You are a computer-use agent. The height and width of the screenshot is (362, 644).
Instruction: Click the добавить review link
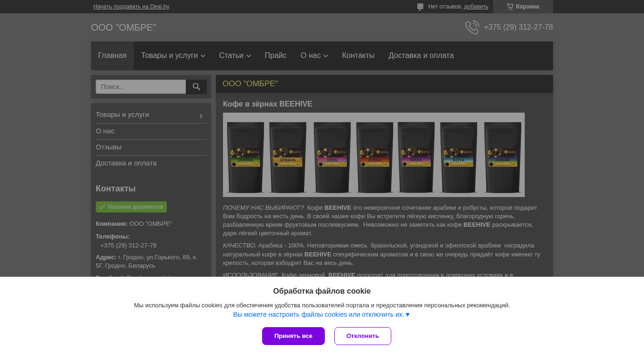tap(476, 7)
